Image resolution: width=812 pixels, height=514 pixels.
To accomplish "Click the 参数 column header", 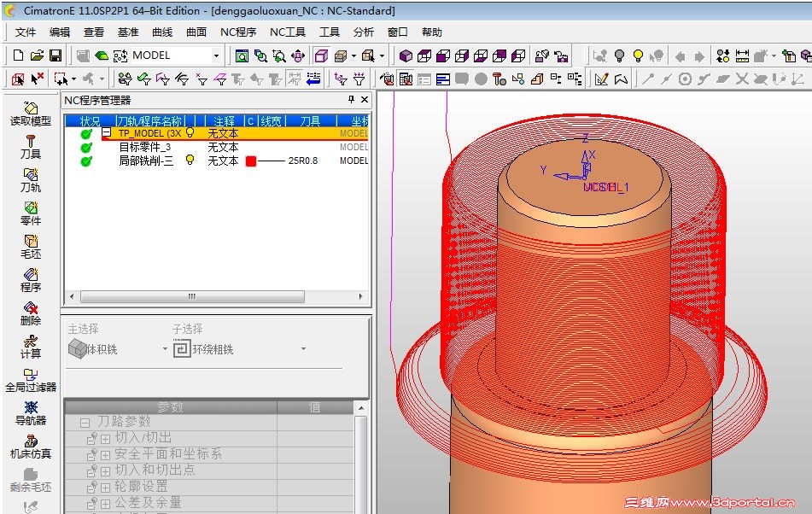I will (171, 407).
